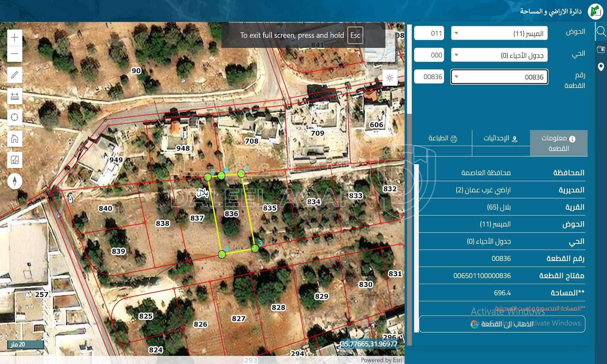Click the zoom in plus button
Screen dimensions: 607x364
coord(15,37)
